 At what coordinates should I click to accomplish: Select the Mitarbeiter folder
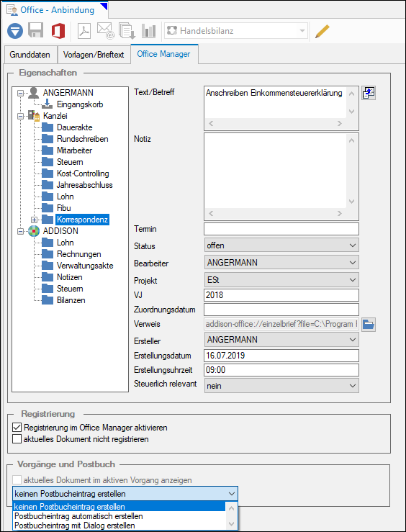click(x=74, y=150)
